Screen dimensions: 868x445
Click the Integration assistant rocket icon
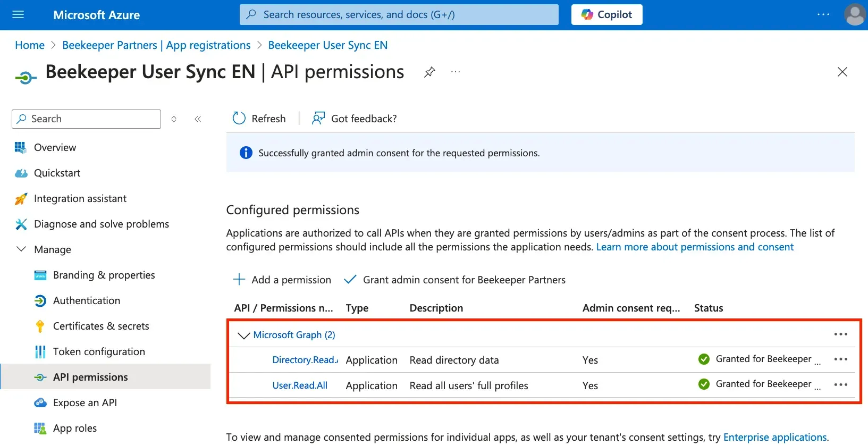21,199
